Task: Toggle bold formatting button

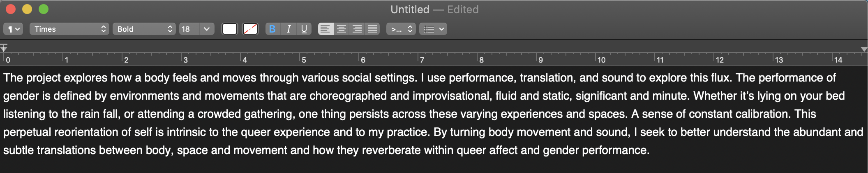Action: point(272,29)
